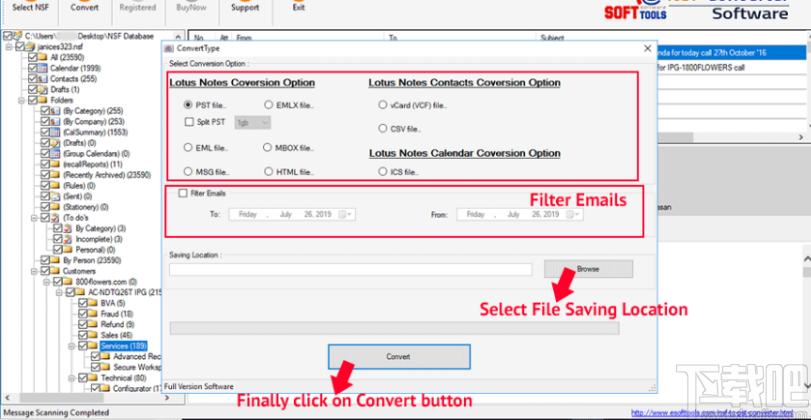Click the BVA (5) folder icon

93,303
